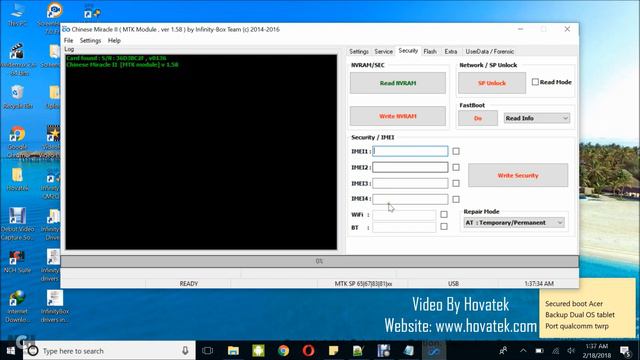Tick the IMEI2 checkbox
Screen dimensions: 640x360
(456, 167)
